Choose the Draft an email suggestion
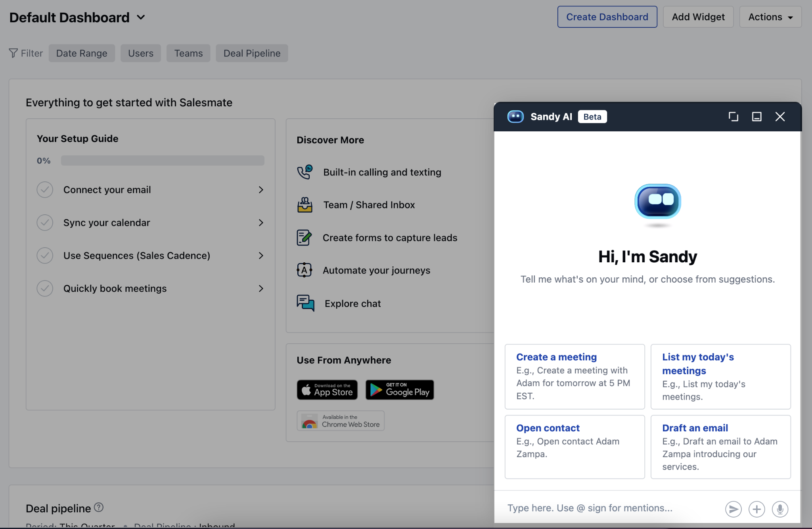This screenshot has width=812, height=529. (720, 447)
